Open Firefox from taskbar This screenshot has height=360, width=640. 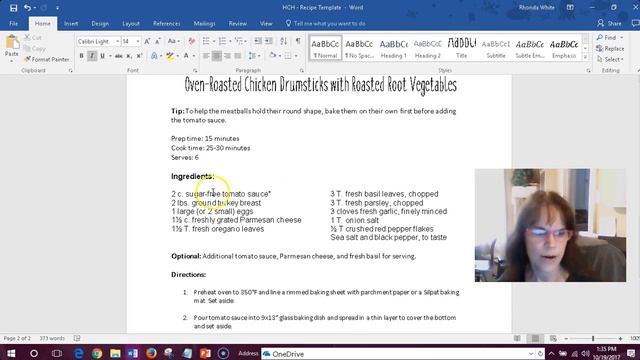pyautogui.click(x=151, y=353)
